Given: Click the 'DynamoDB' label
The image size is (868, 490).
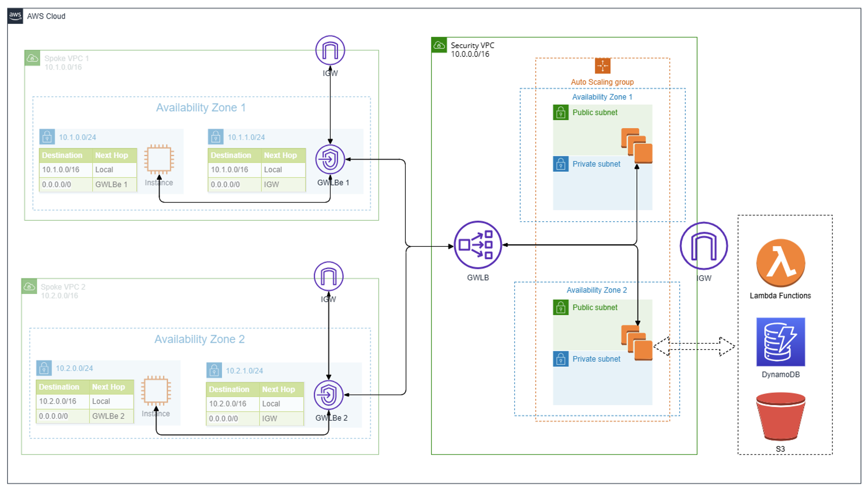Looking at the screenshot, I should coord(781,375).
